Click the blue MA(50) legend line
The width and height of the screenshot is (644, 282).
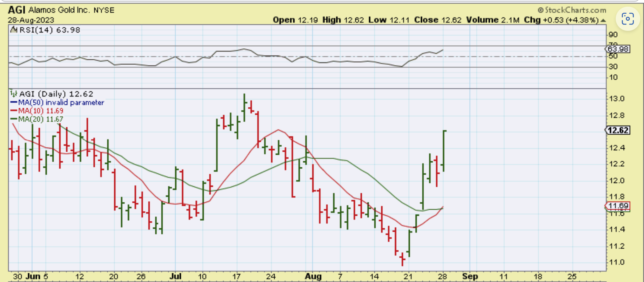(x=14, y=103)
